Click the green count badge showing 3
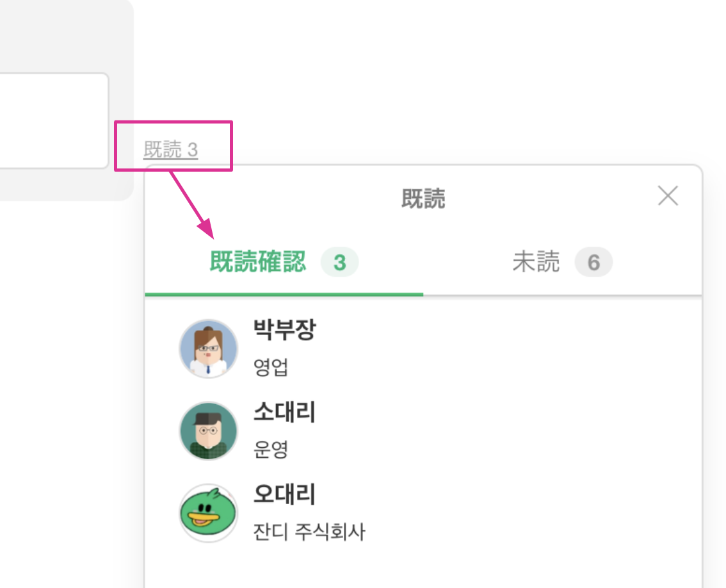The image size is (726, 588). pos(339,263)
